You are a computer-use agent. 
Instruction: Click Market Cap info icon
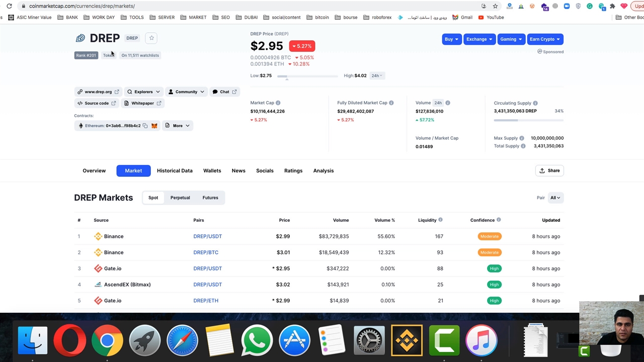coord(278,103)
